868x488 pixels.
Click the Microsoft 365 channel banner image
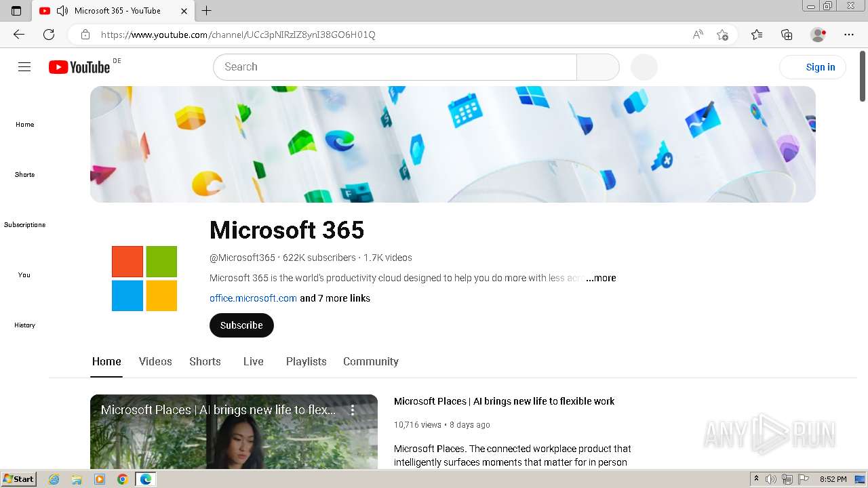pos(453,144)
